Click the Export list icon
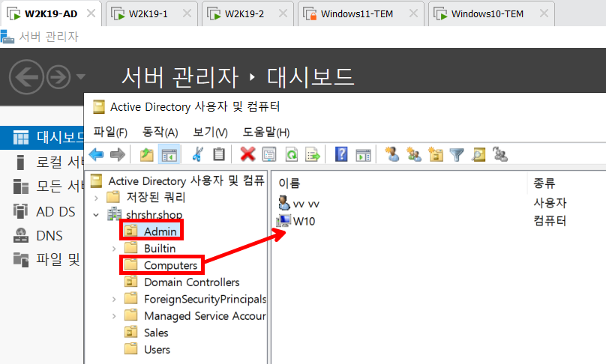The height and width of the screenshot is (364, 606). point(313,155)
